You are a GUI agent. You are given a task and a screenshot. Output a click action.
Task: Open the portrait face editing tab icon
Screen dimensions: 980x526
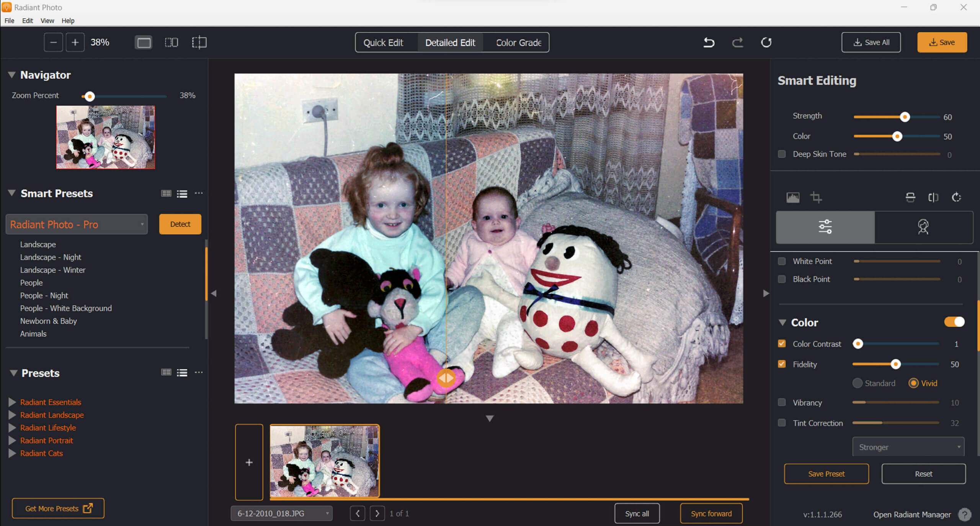pos(923,227)
